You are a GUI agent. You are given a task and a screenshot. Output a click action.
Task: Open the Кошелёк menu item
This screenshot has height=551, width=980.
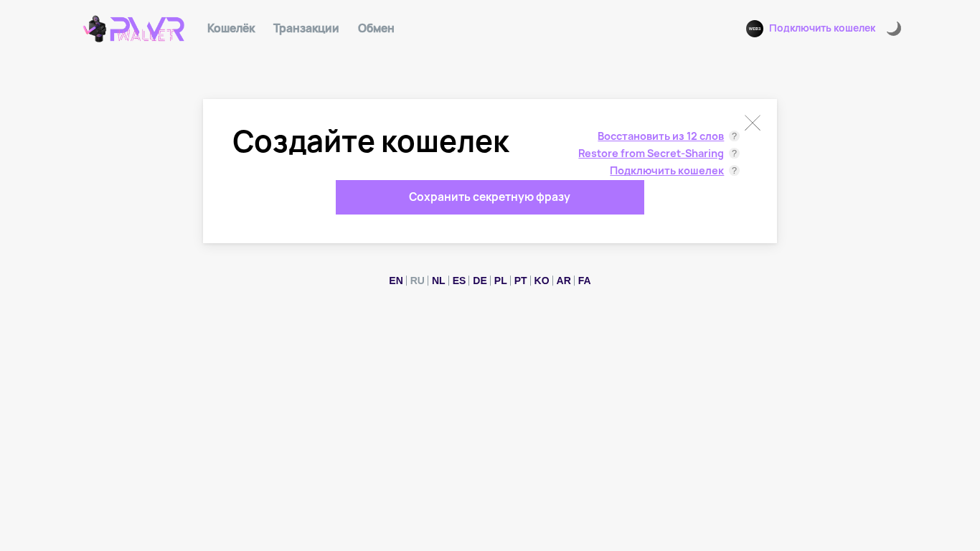point(231,28)
